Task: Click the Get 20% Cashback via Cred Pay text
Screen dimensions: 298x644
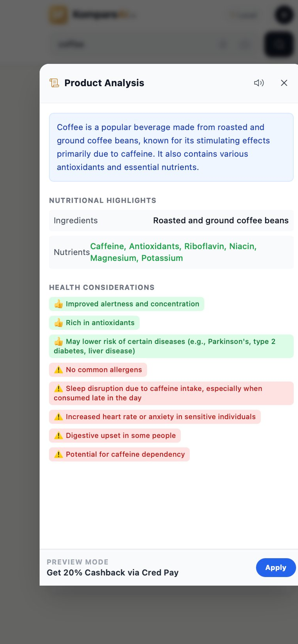Action: click(113, 573)
